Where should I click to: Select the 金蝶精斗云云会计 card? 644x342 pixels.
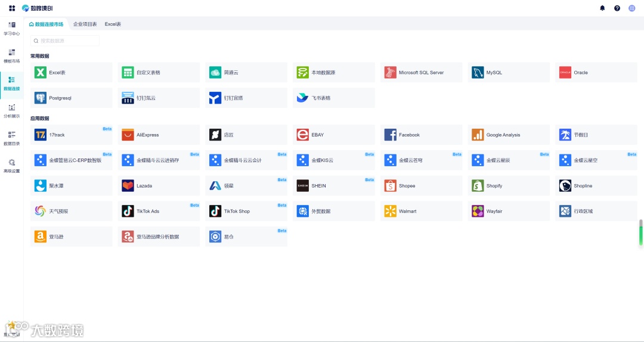click(246, 160)
